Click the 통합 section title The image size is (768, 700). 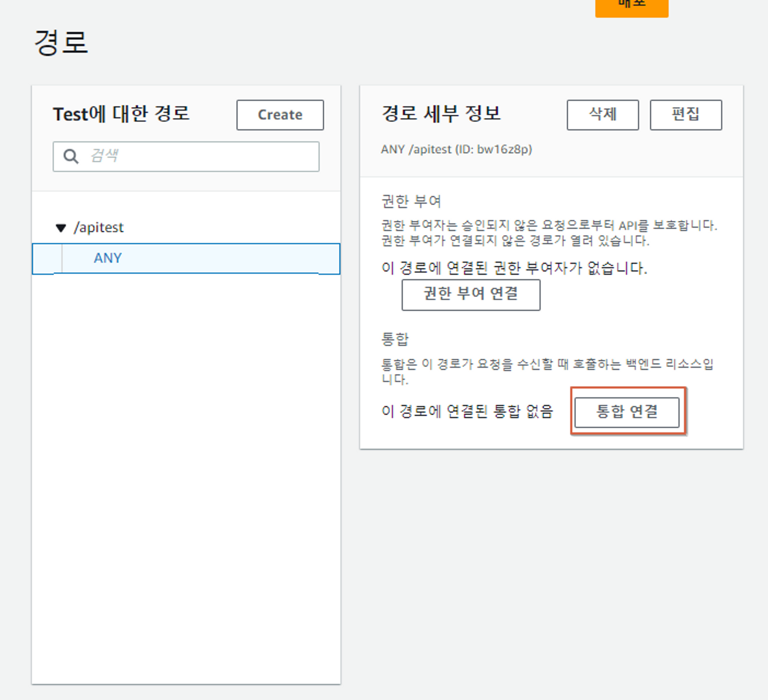pyautogui.click(x=395, y=339)
